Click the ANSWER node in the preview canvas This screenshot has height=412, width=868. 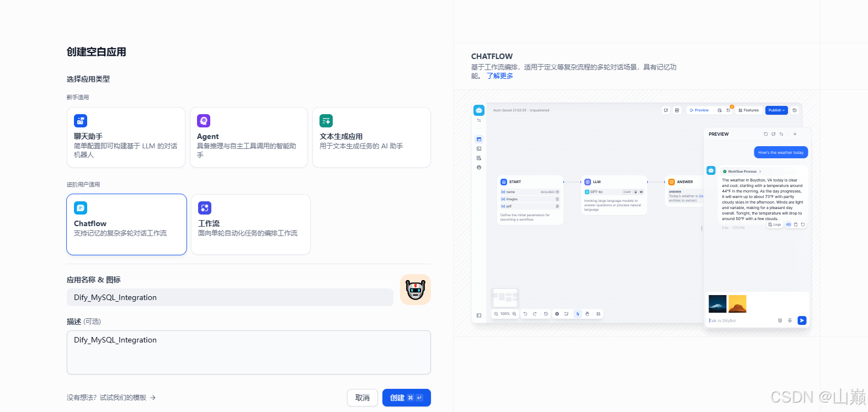click(x=684, y=191)
